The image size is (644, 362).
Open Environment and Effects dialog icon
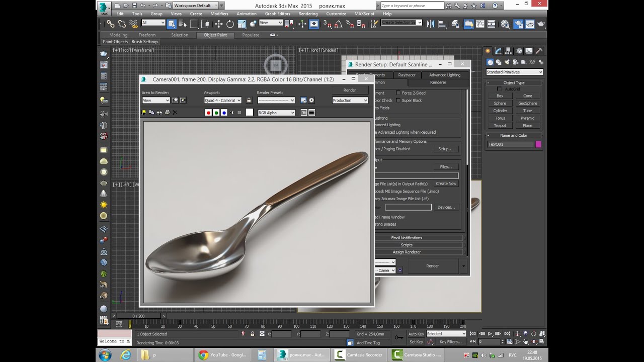[x=311, y=100]
